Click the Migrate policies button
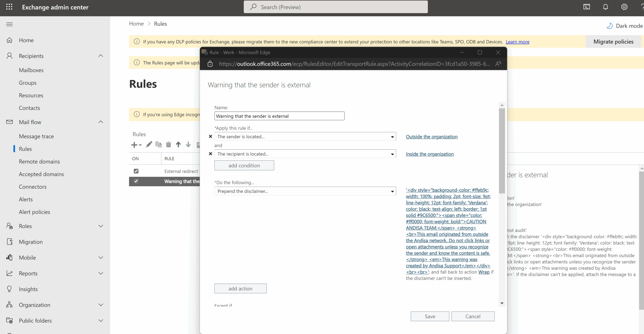The width and height of the screenshot is (644, 334). (613, 42)
